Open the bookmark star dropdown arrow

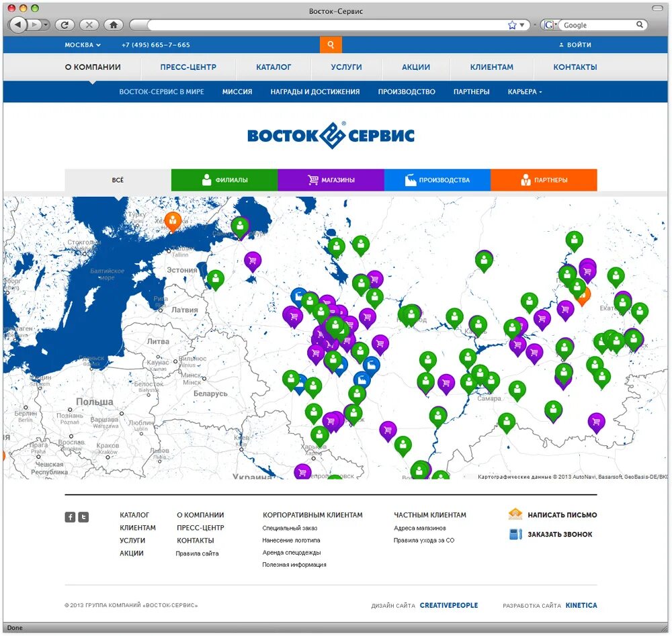tap(522, 26)
